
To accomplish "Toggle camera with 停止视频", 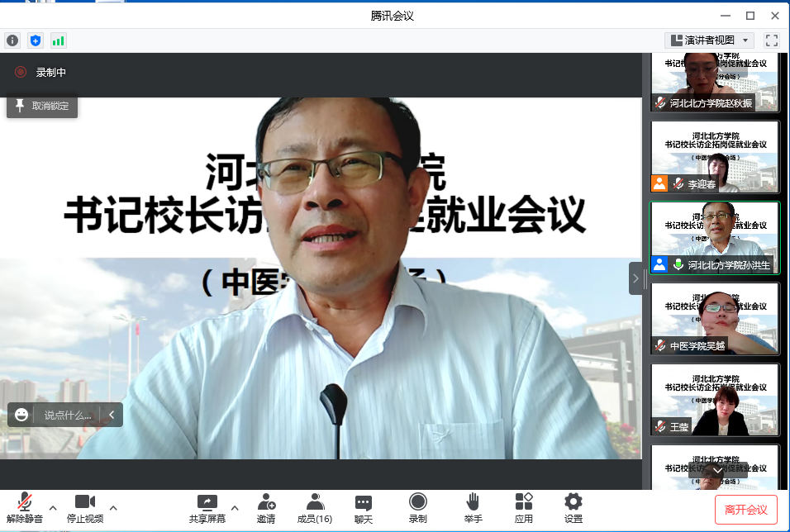I will (85, 508).
